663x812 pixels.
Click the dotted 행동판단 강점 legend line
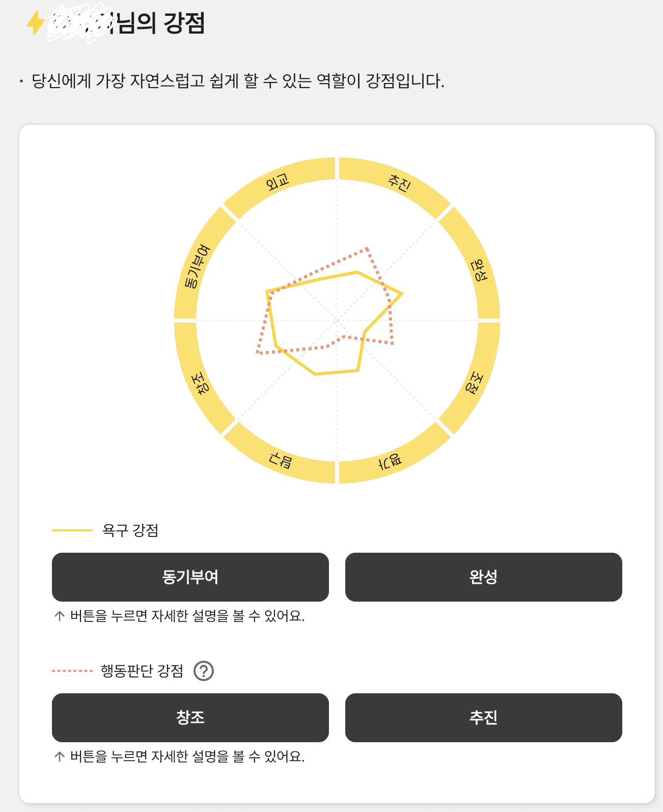(x=72, y=671)
